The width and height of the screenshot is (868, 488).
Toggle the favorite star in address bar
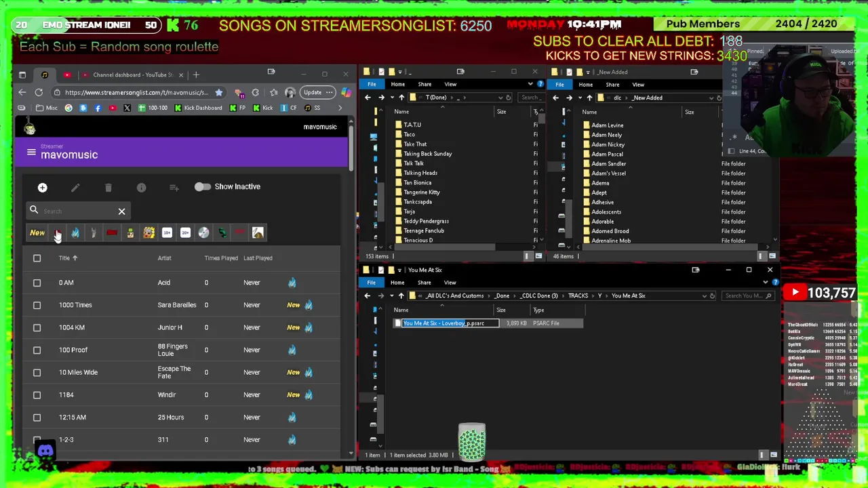[x=218, y=92]
